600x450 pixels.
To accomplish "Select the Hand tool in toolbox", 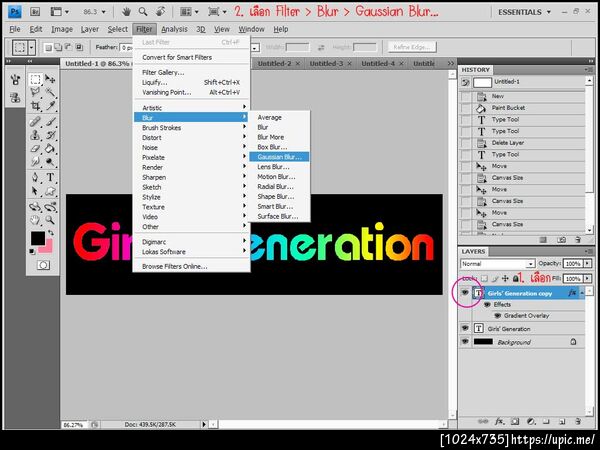I will [36, 220].
